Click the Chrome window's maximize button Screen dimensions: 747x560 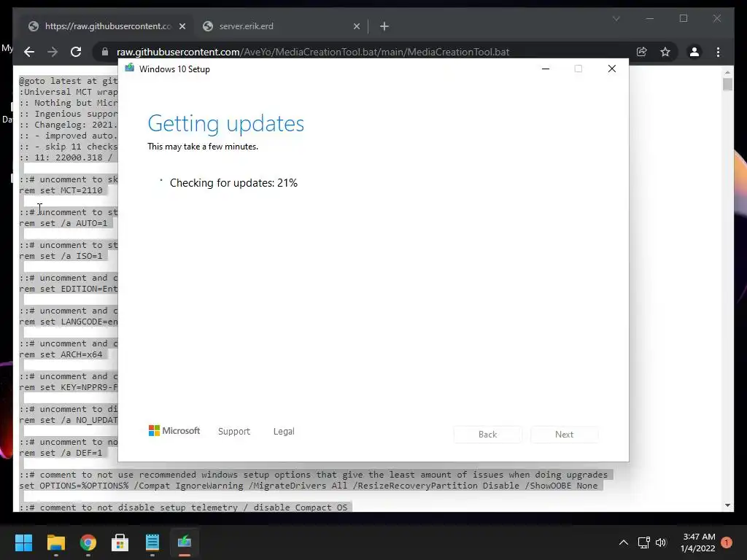pos(683,18)
